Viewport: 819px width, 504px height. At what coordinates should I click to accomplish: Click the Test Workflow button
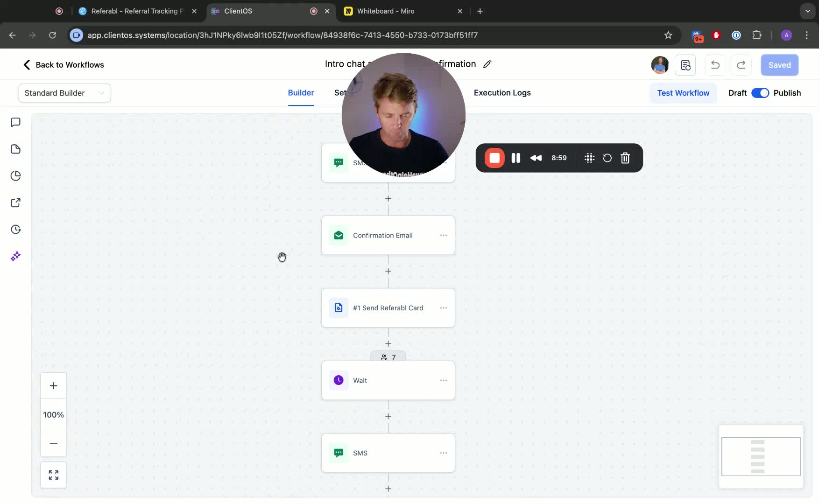[x=683, y=93]
